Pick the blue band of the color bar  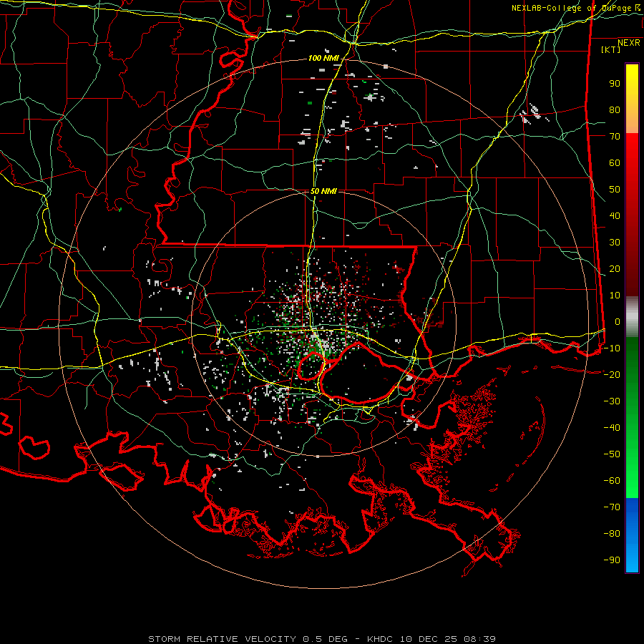[632, 535]
